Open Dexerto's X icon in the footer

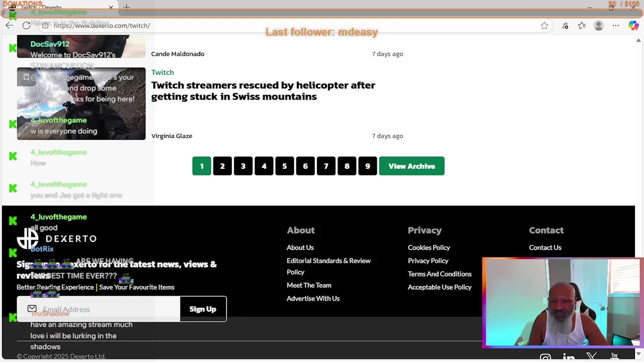pos(592,357)
